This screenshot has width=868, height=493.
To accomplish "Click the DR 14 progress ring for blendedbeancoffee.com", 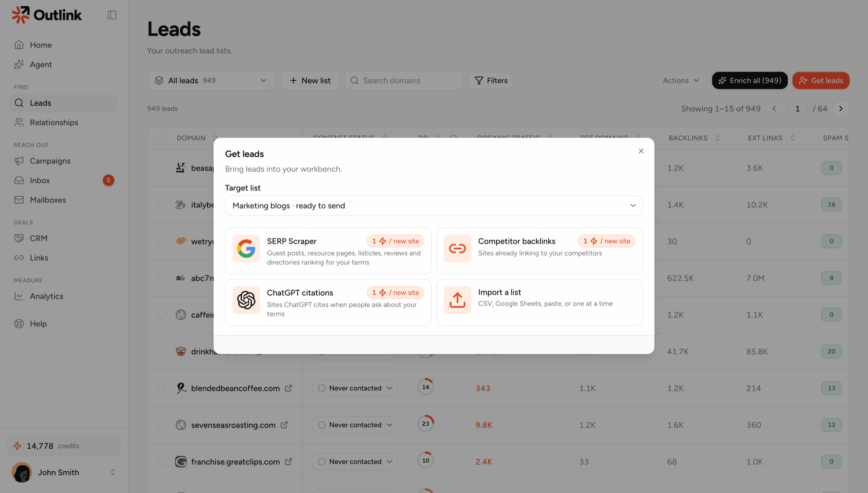I will [x=426, y=387].
